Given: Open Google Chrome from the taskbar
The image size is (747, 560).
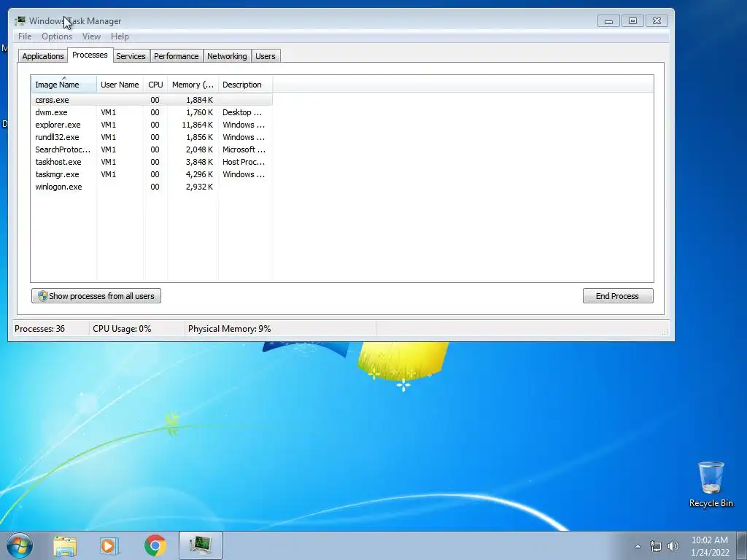Looking at the screenshot, I should (x=155, y=545).
